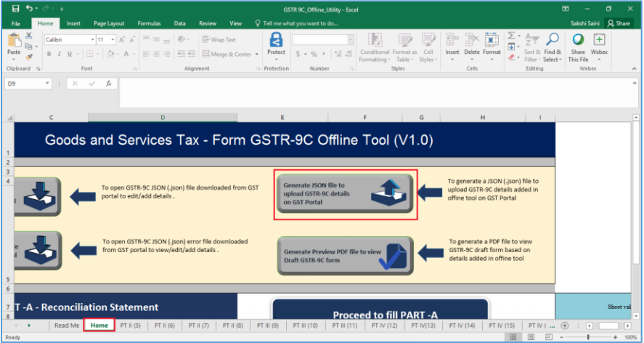Open the number format combo box
The image size is (644, 343).
323,39
